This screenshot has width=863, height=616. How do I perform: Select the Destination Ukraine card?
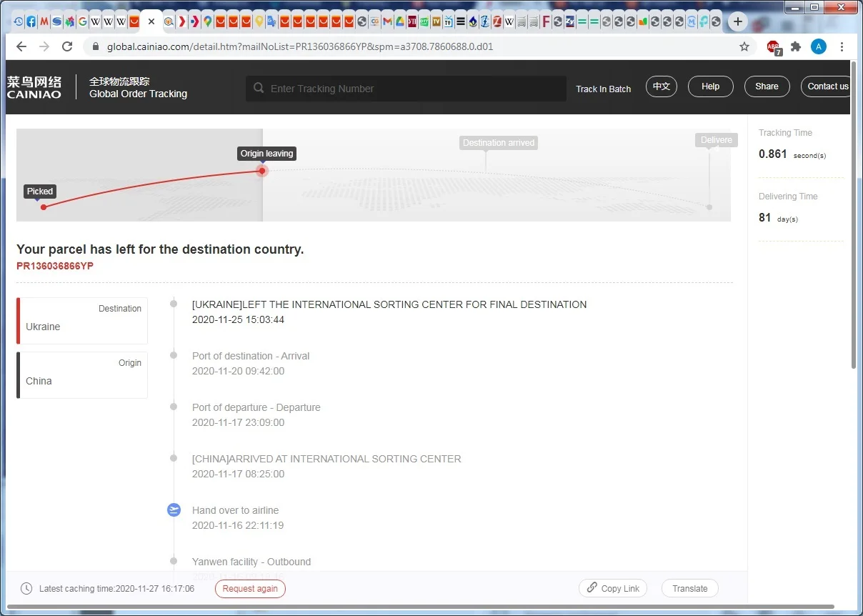82,321
